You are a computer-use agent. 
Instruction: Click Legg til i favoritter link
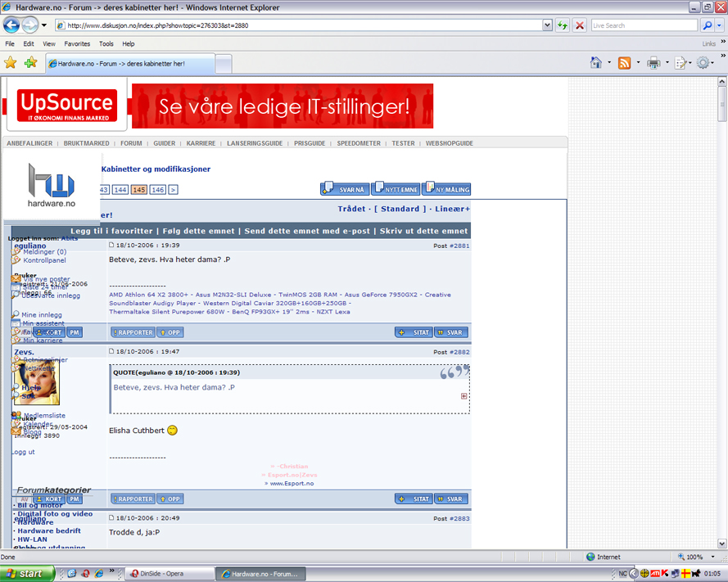pos(111,231)
